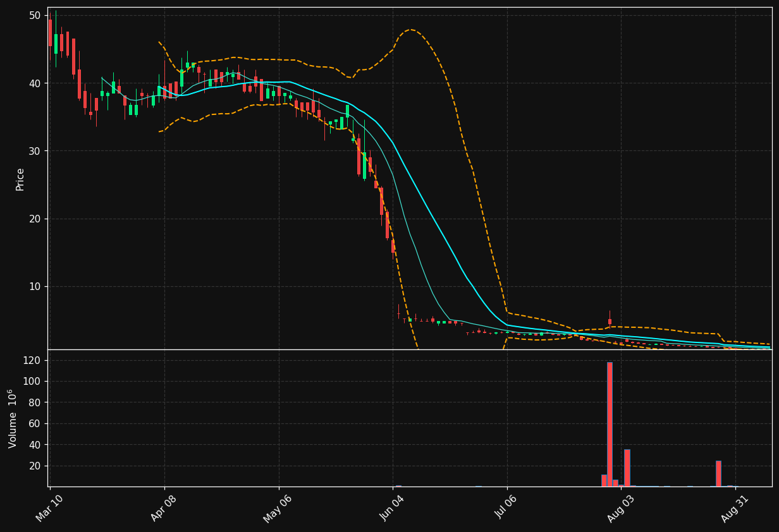
Task: Click the 40 price axis label
Action: (x=35, y=83)
